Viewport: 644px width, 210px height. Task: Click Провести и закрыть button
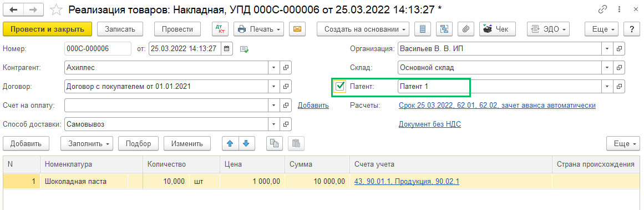[47, 29]
